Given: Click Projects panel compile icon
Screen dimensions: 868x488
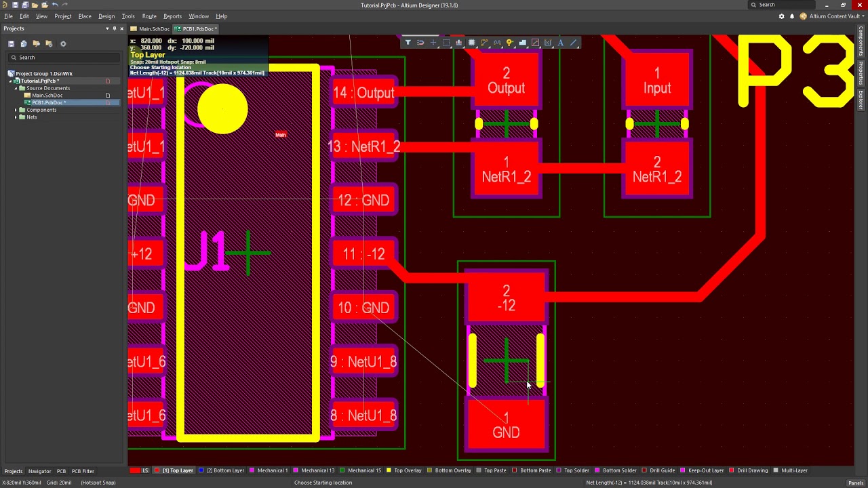Looking at the screenshot, I should [x=24, y=43].
